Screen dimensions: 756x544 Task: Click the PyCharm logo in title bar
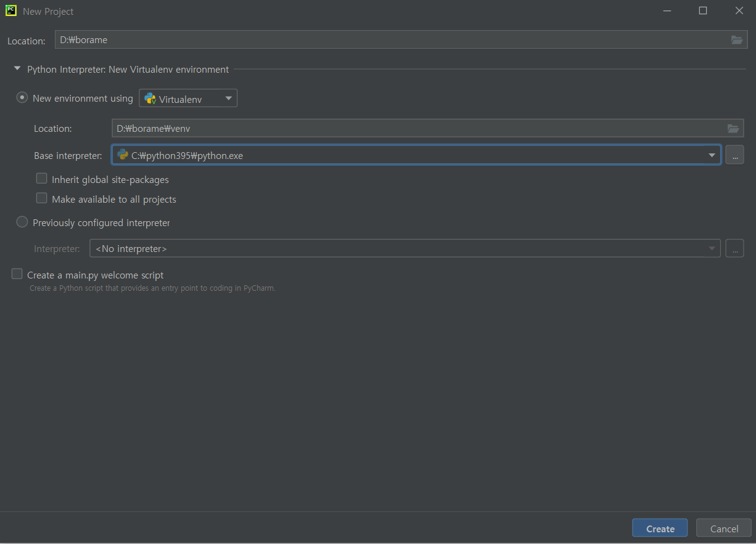click(x=10, y=10)
